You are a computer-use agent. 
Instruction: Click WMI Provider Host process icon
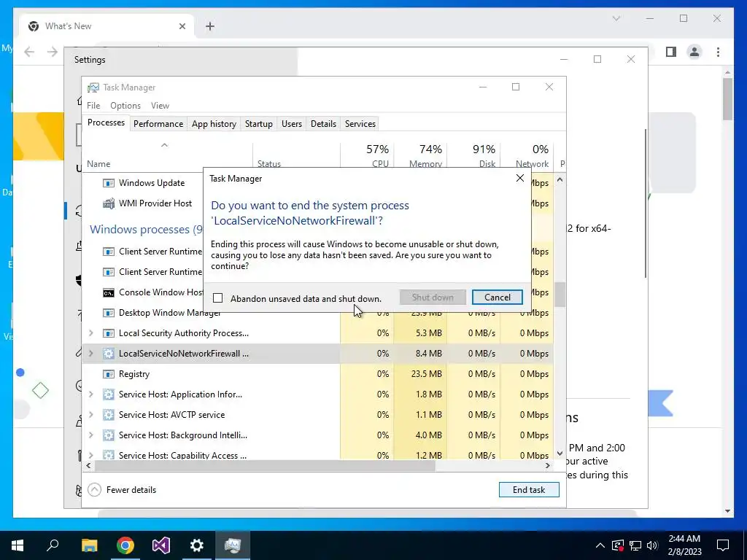[x=109, y=203]
